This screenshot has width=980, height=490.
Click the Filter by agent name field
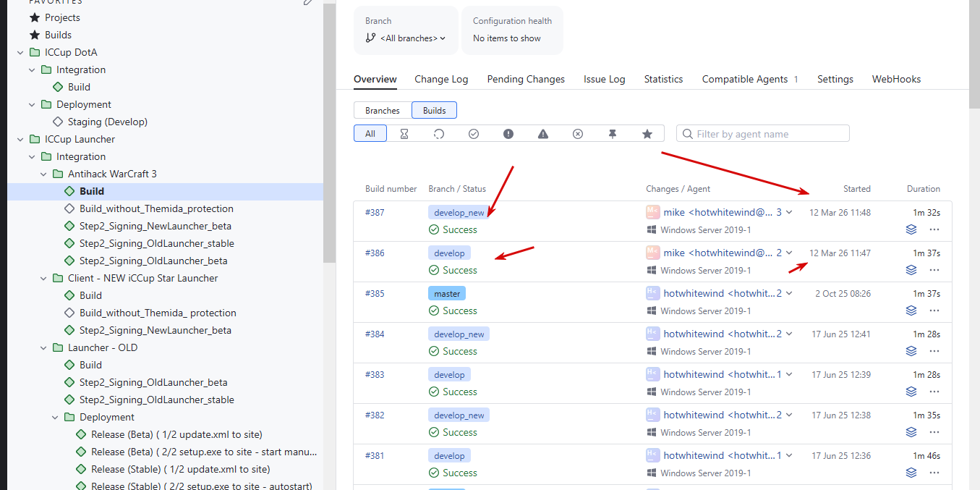click(x=763, y=134)
